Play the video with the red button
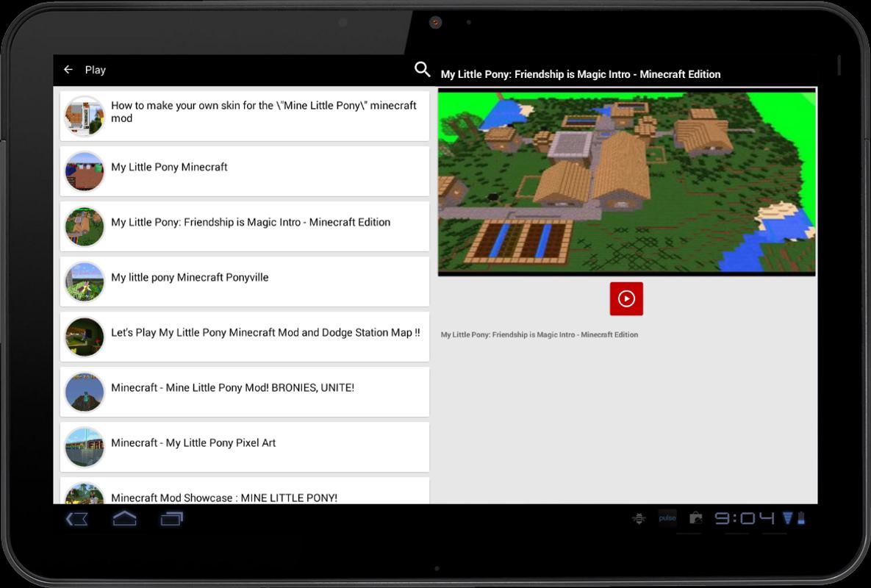 click(626, 298)
